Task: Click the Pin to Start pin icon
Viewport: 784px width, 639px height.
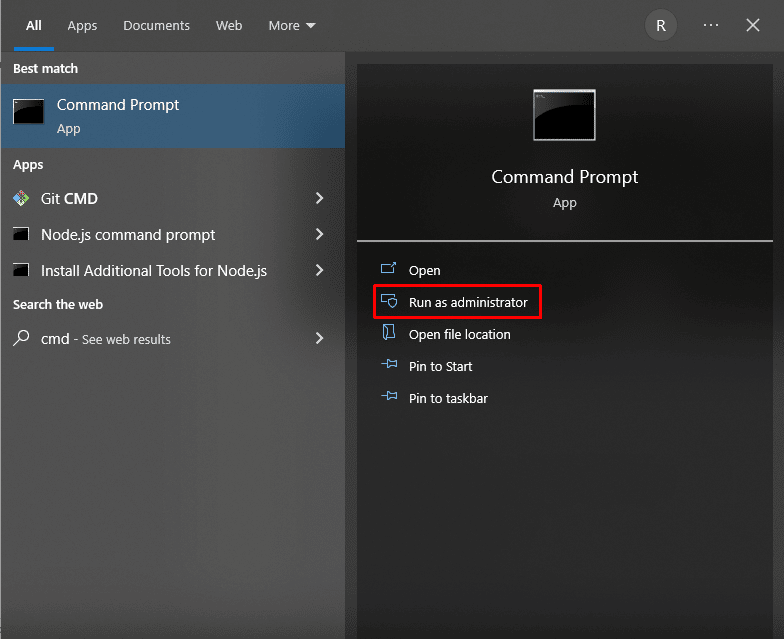Action: 389,364
